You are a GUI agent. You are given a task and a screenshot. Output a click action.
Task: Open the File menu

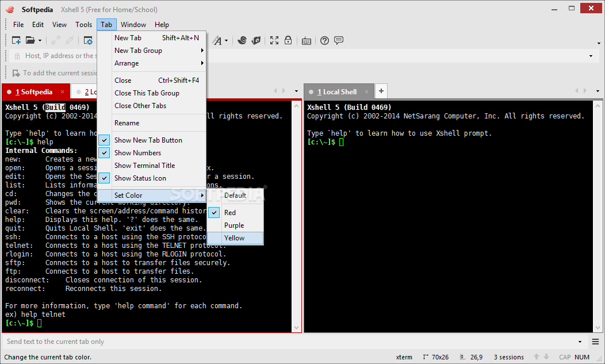click(18, 25)
